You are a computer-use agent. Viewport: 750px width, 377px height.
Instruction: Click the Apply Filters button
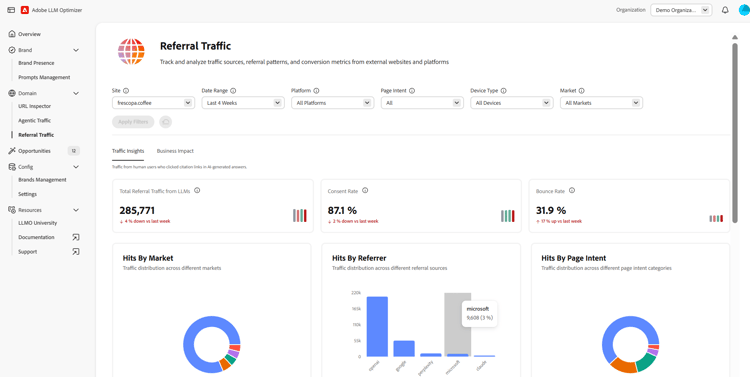(x=133, y=122)
